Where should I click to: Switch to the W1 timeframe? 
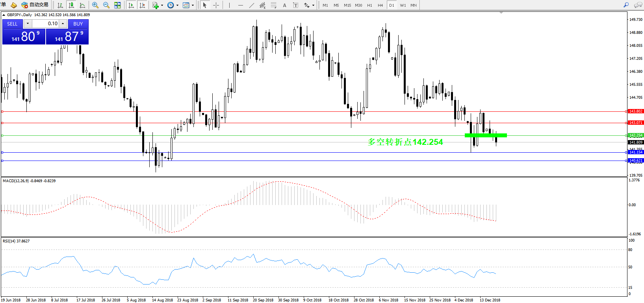[x=403, y=5]
